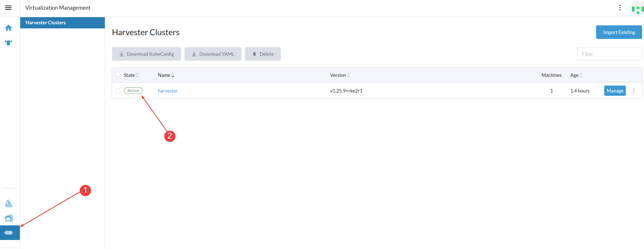Image resolution: width=644 pixels, height=249 pixels.
Task: Click Download KubeConfig button
Action: coord(146,54)
